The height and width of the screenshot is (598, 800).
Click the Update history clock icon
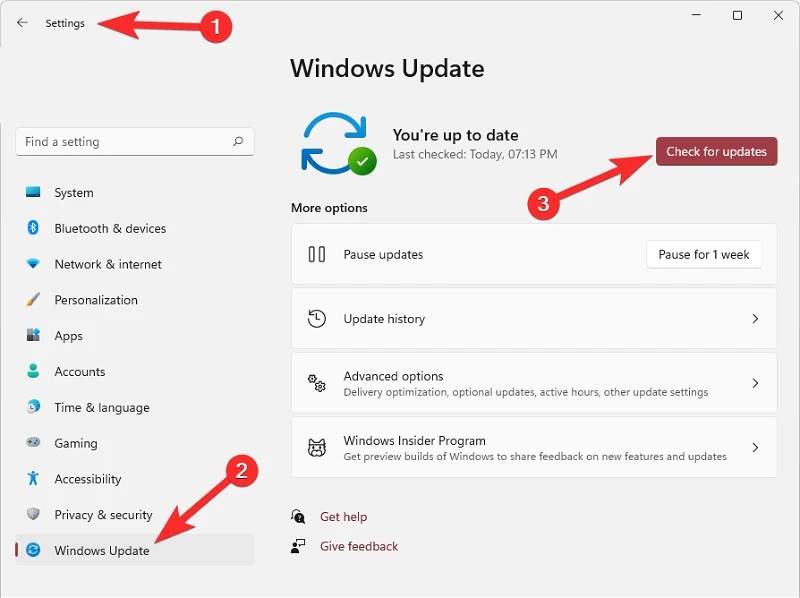(x=316, y=318)
